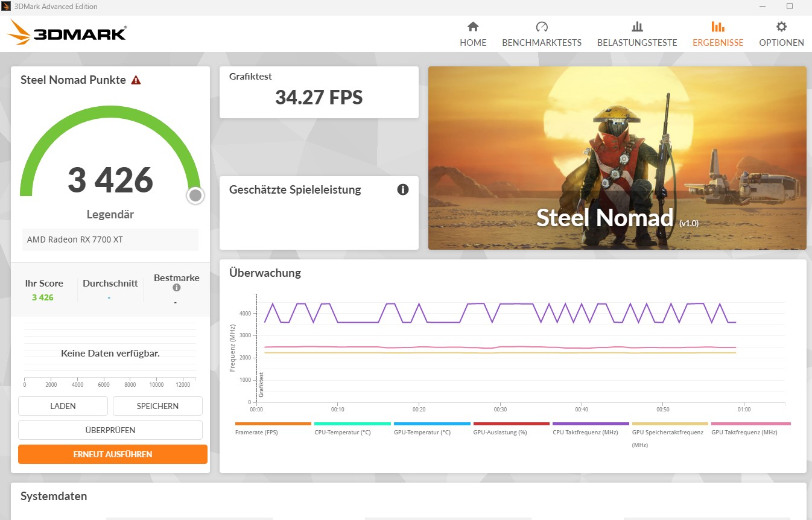The image size is (812, 520).
Task: Click the info icon under Bestmarke
Action: click(x=177, y=288)
